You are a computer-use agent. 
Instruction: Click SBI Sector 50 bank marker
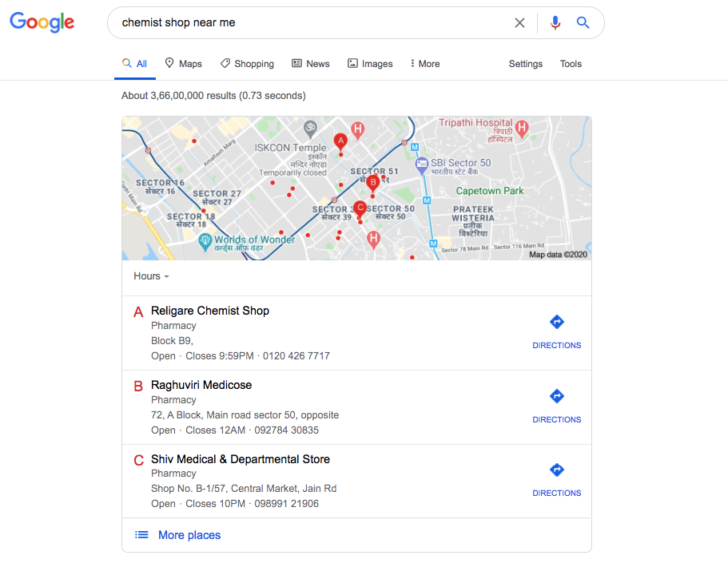[422, 165]
